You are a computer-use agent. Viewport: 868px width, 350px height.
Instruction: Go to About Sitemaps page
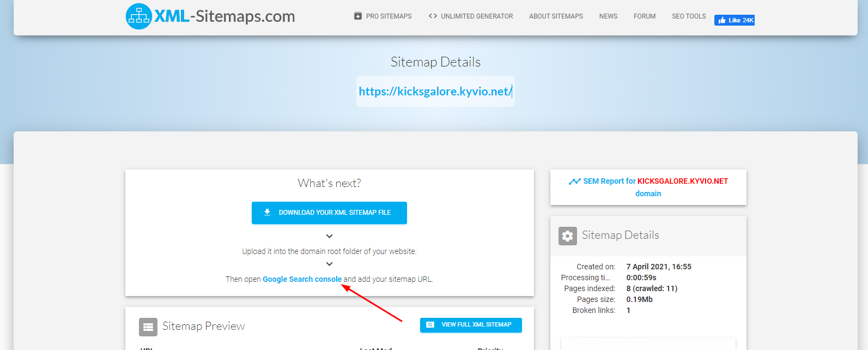pos(556,16)
